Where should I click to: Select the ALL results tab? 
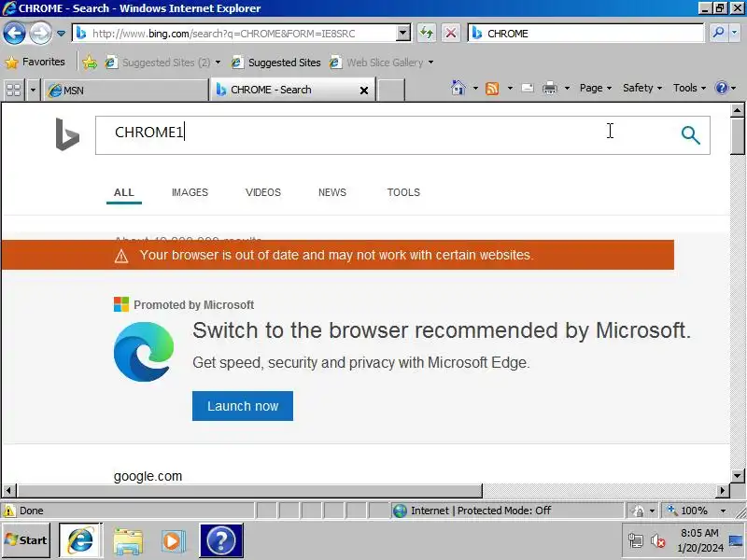tap(124, 192)
